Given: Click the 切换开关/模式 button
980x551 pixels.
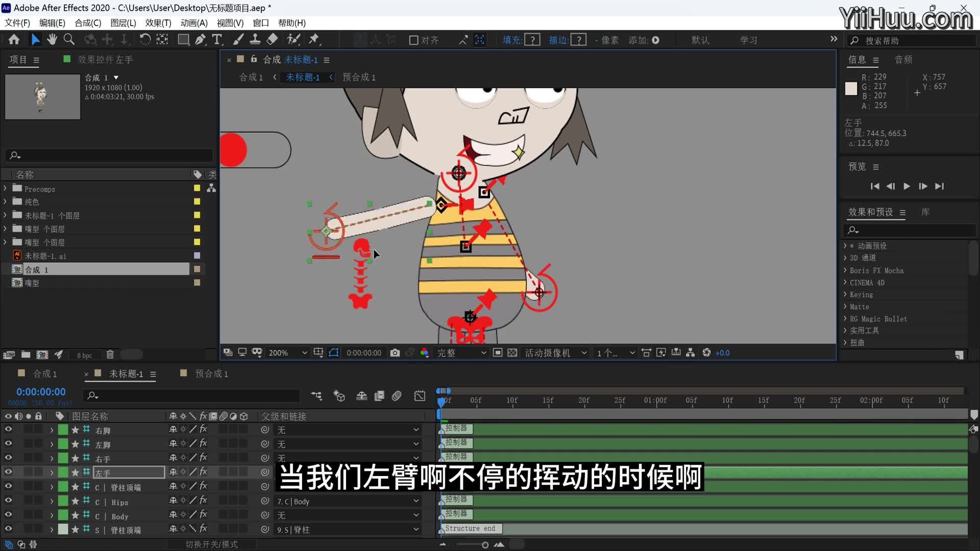Looking at the screenshot, I should tap(212, 544).
